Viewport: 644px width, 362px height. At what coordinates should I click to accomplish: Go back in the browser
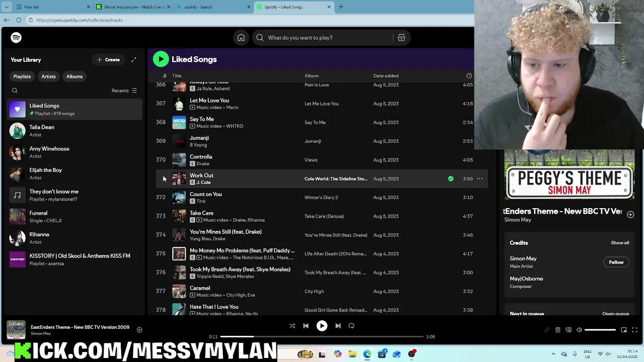coord(6,20)
